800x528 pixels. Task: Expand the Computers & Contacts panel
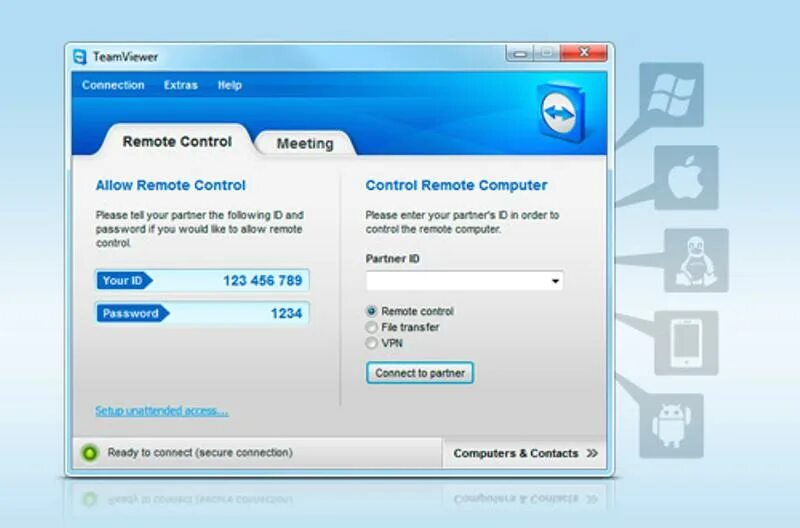(525, 453)
